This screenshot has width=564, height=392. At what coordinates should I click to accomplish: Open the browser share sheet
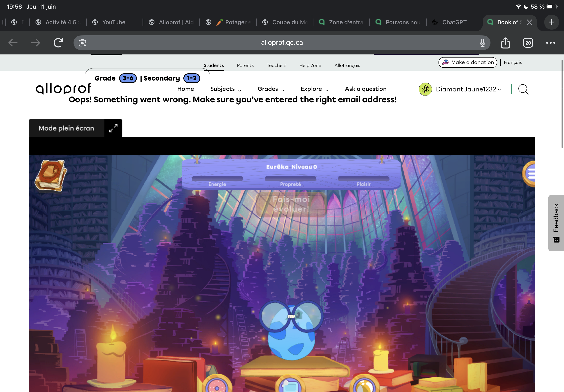tap(505, 43)
